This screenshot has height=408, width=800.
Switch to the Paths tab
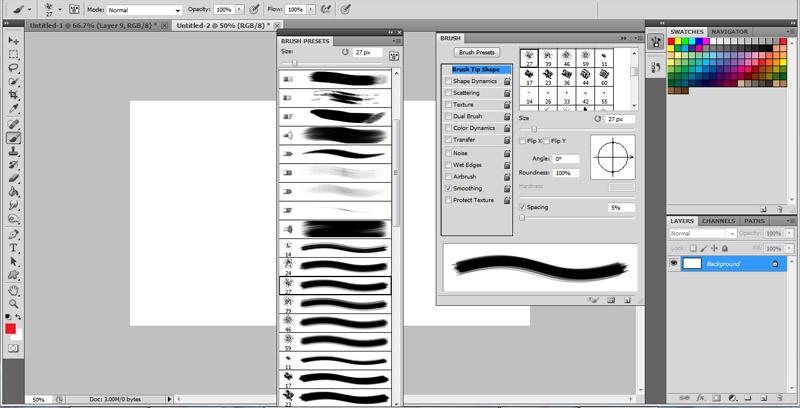(x=754, y=221)
